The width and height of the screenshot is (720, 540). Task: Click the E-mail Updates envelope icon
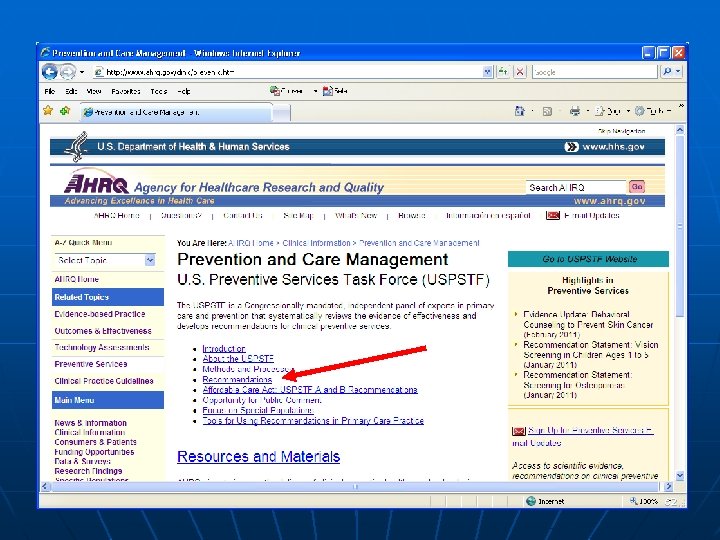553,215
